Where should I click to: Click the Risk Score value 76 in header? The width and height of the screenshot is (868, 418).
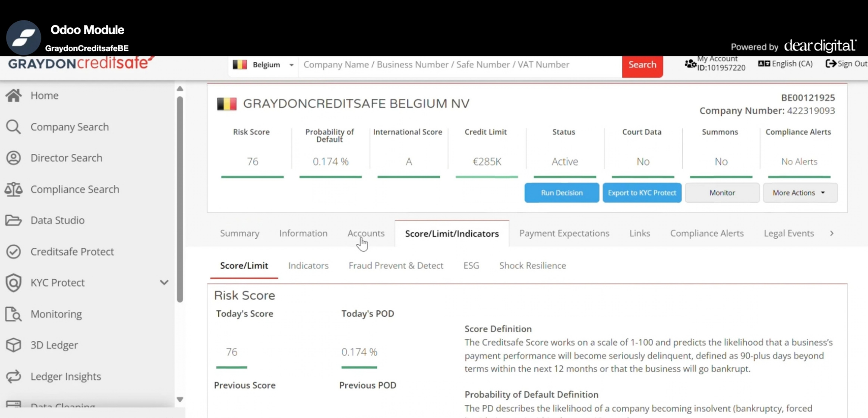click(253, 162)
